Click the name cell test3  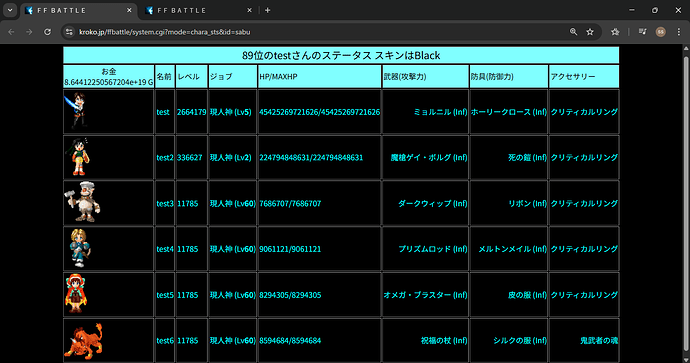click(x=165, y=204)
